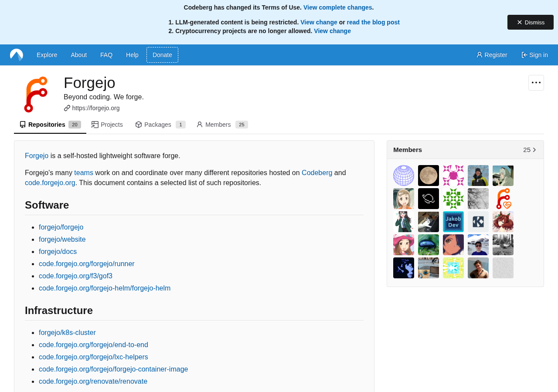The height and width of the screenshot is (392, 558).
Task: Open the code.forgejo.org link in the paragraph
Action: click(x=50, y=182)
